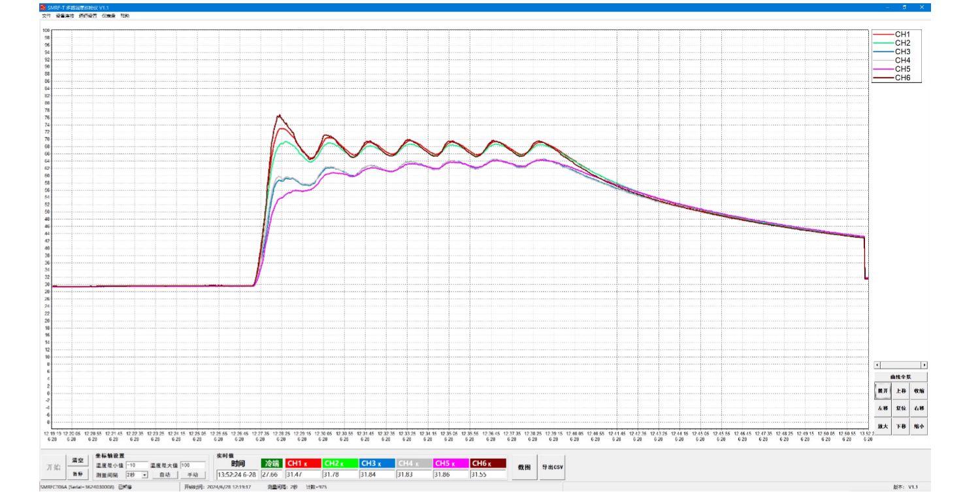Toggle the magenta CH5 channel label

click(450, 463)
